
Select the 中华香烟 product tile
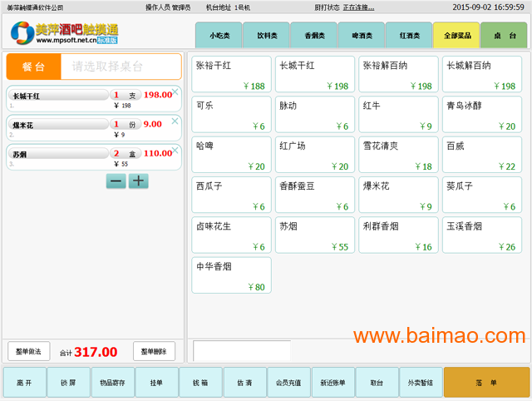232,275
